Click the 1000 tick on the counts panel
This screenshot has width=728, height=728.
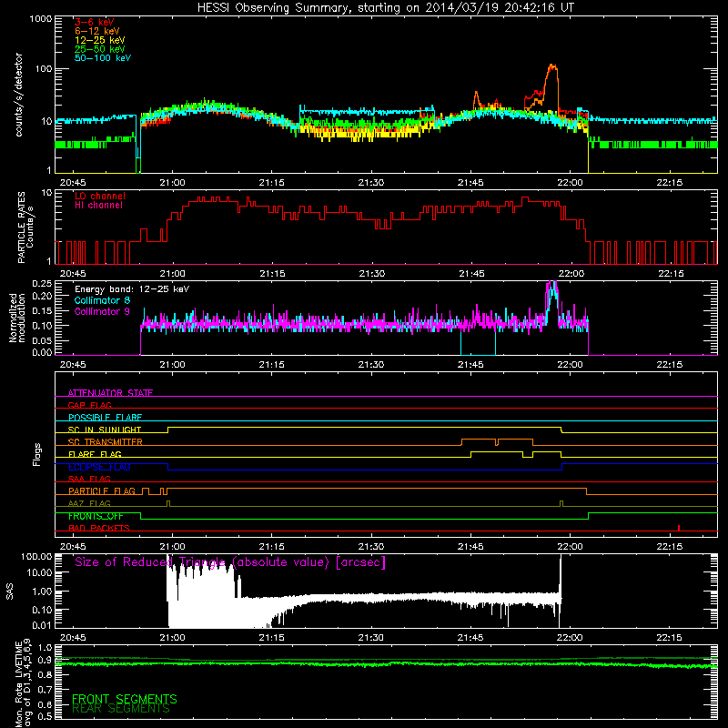point(40,19)
